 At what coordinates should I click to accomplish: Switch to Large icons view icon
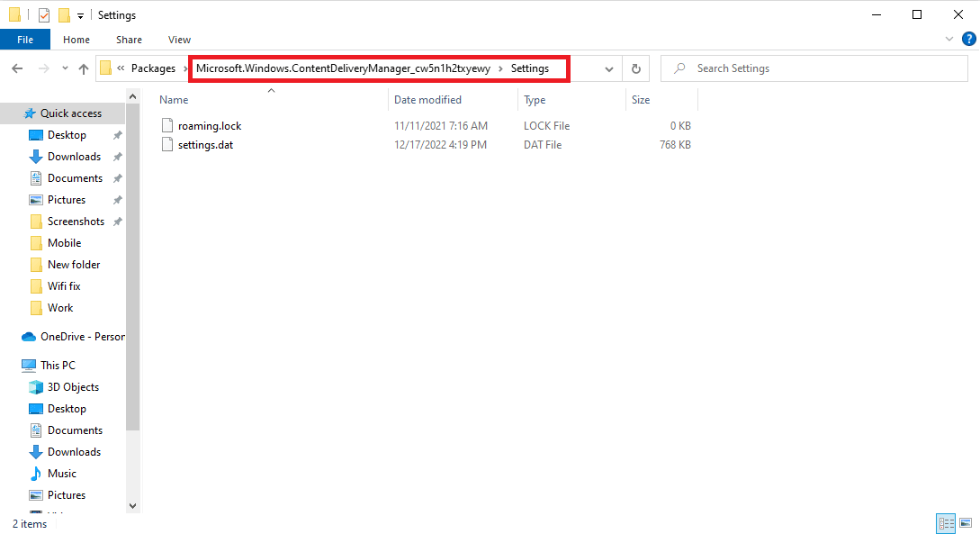coord(966,523)
